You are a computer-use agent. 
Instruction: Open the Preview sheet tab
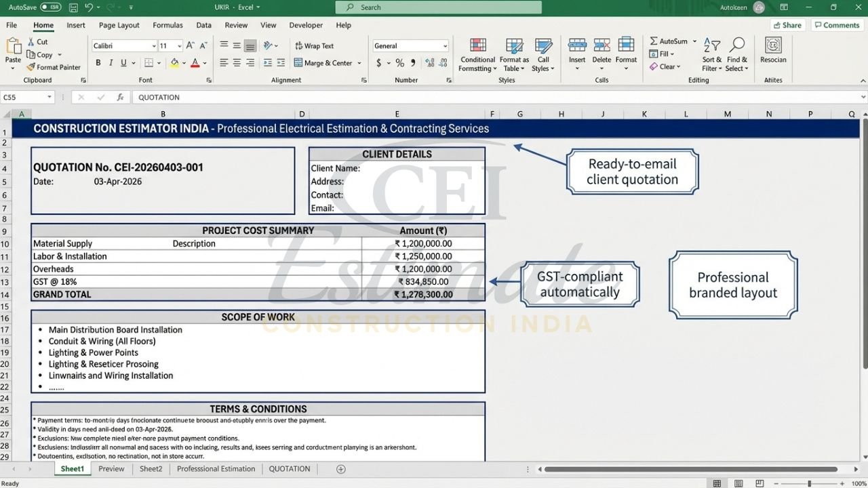pyautogui.click(x=111, y=469)
